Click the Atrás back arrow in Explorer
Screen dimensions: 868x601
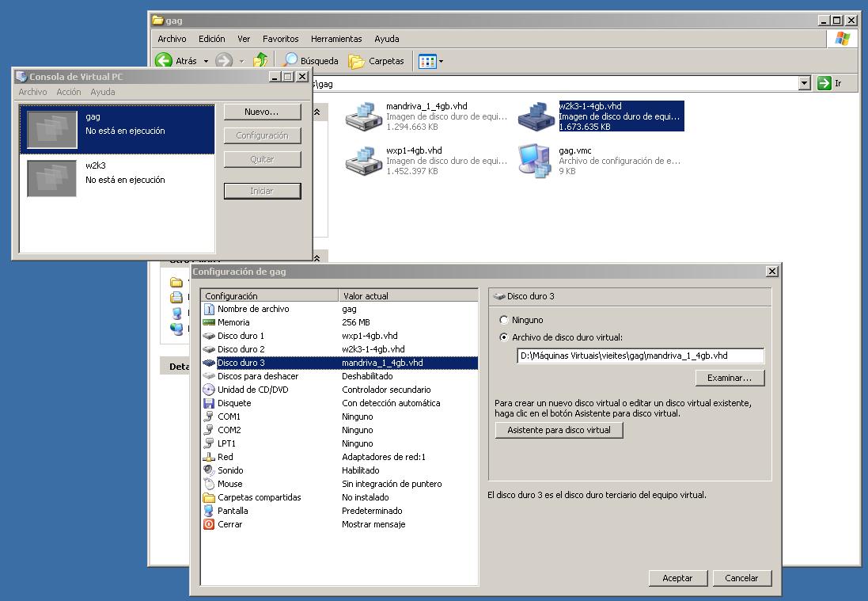(x=164, y=61)
